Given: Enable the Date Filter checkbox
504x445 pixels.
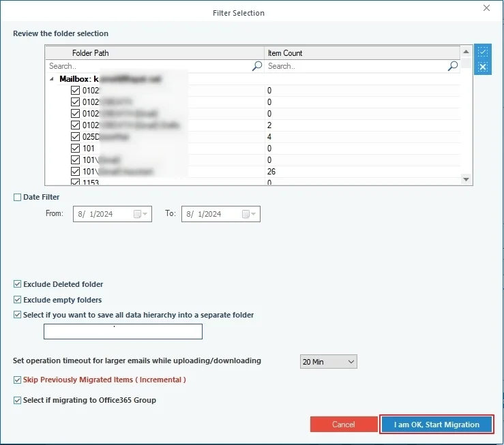Looking at the screenshot, I should pyautogui.click(x=17, y=197).
